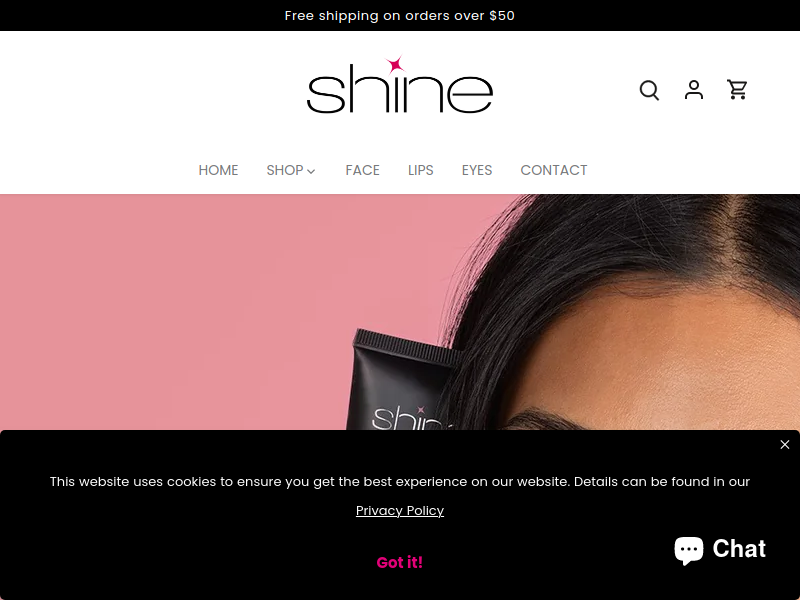Open the FACE category
Screen dimensions: 800x600
(x=362, y=170)
